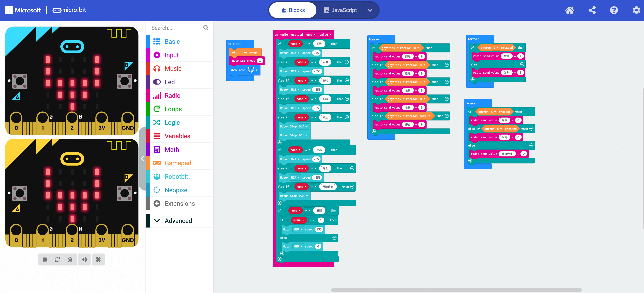644x293 pixels.
Task: Click the horizontal workspace scrollbar
Action: point(456,290)
